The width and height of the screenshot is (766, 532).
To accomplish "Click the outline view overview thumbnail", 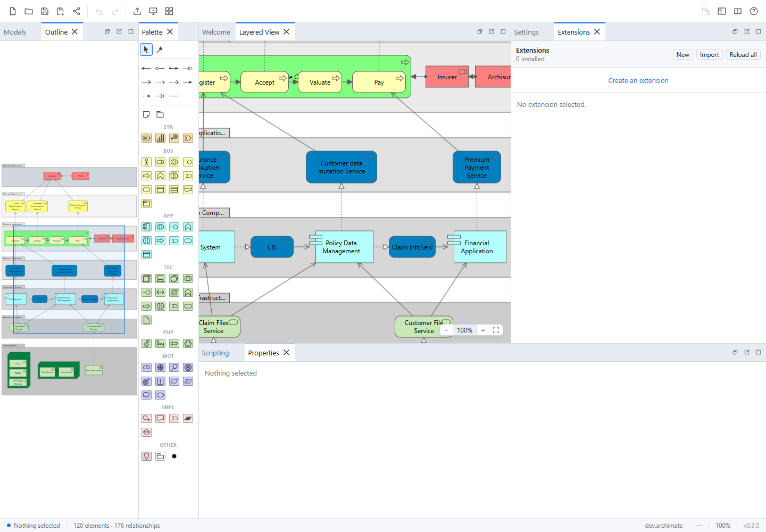I will [x=69, y=280].
